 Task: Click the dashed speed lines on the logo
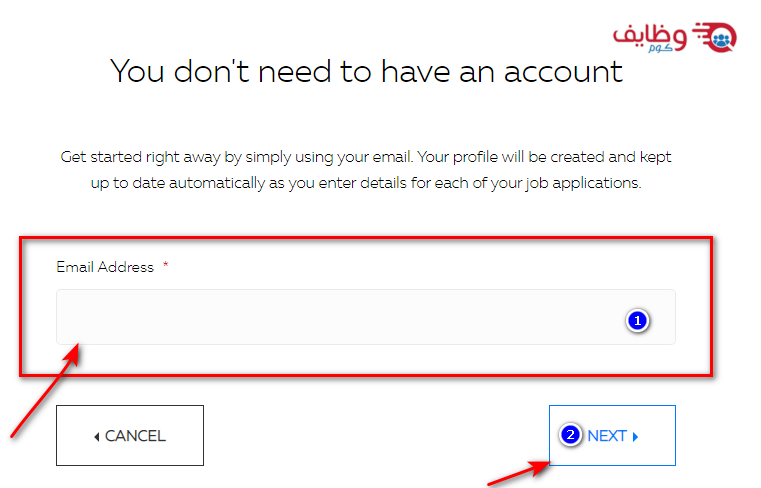click(x=700, y=32)
